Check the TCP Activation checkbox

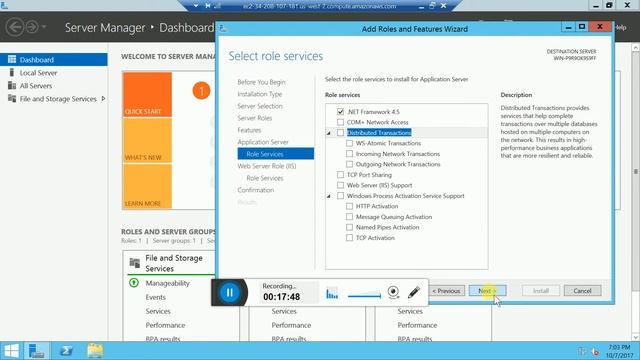pos(349,238)
